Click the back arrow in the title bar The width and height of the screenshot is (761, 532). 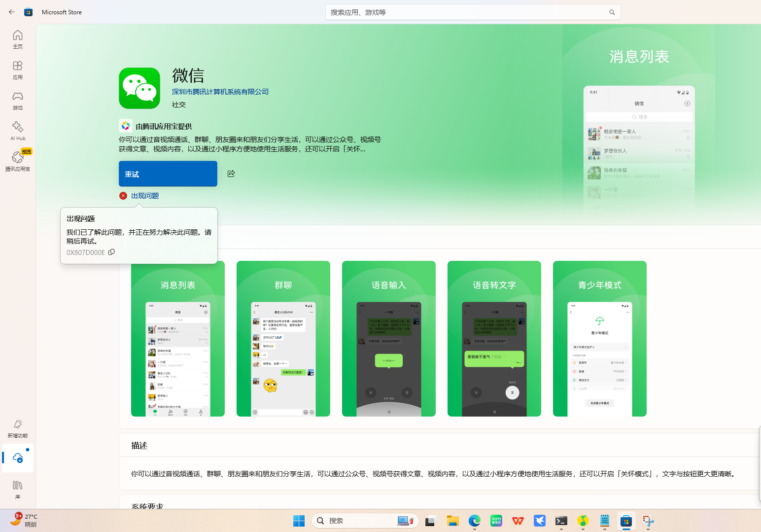click(x=12, y=12)
